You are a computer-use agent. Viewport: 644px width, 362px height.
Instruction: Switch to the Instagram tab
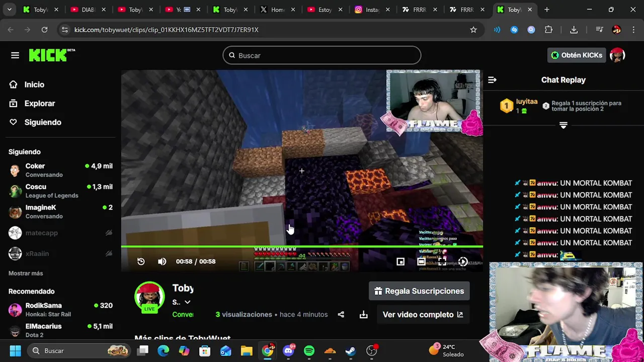372,10
